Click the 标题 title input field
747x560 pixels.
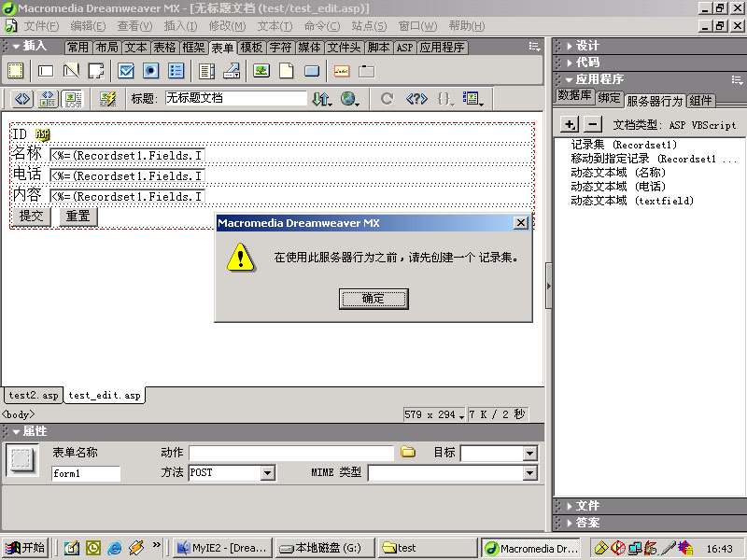tap(235, 98)
